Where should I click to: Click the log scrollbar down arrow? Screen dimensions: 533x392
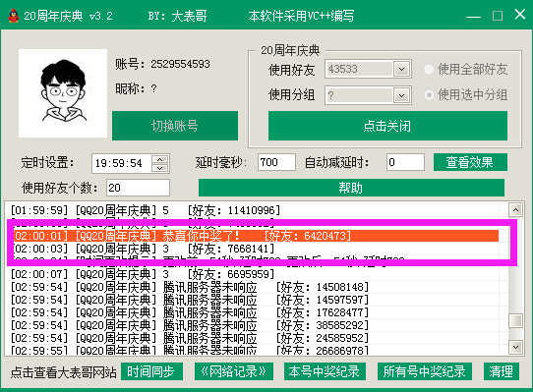(x=515, y=347)
